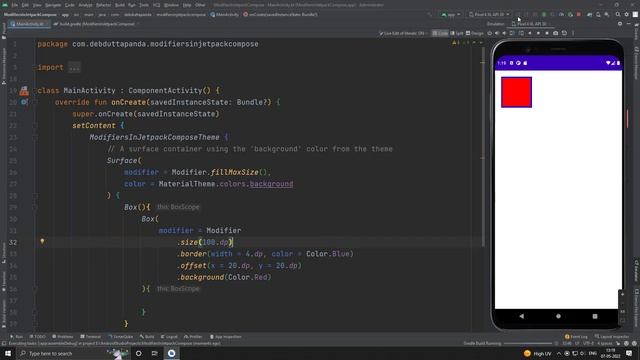Click the MainActivity class gutter run icon
Screen dimensions: 640x360
[24, 91]
